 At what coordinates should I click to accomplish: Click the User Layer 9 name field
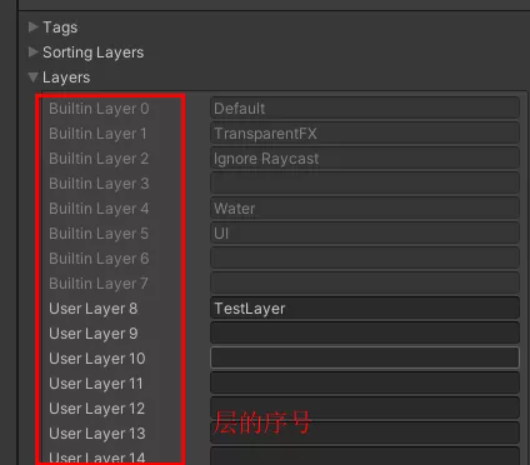point(365,333)
